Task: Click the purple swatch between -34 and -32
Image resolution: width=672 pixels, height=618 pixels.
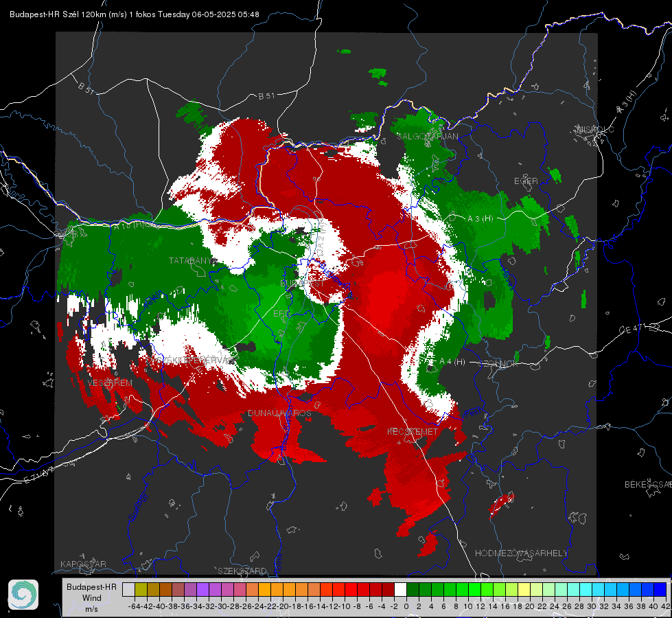Action: point(202,589)
